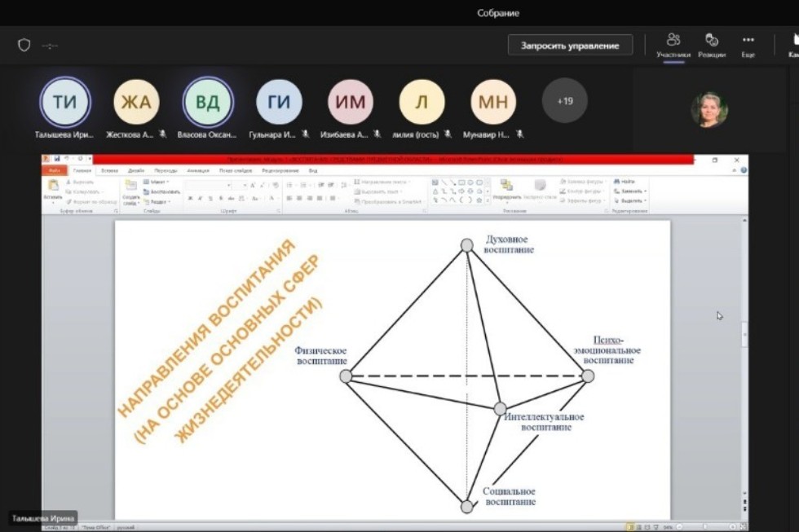Open the Макет layout dropdown
This screenshot has height=532, width=799.
(x=158, y=182)
